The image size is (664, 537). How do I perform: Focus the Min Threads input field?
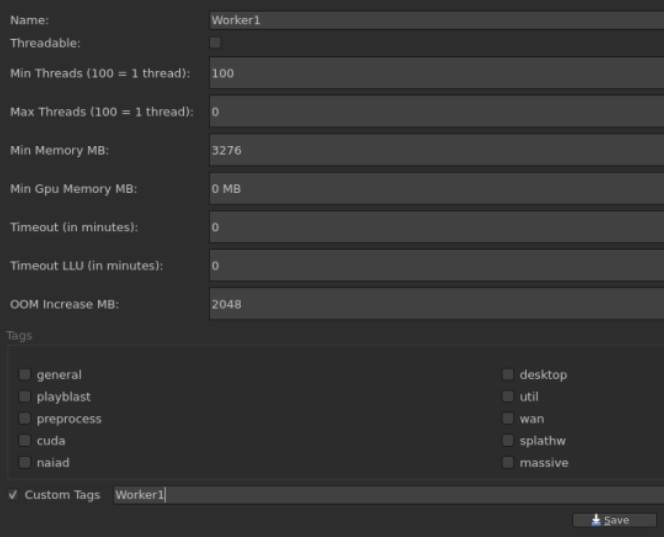coord(436,73)
